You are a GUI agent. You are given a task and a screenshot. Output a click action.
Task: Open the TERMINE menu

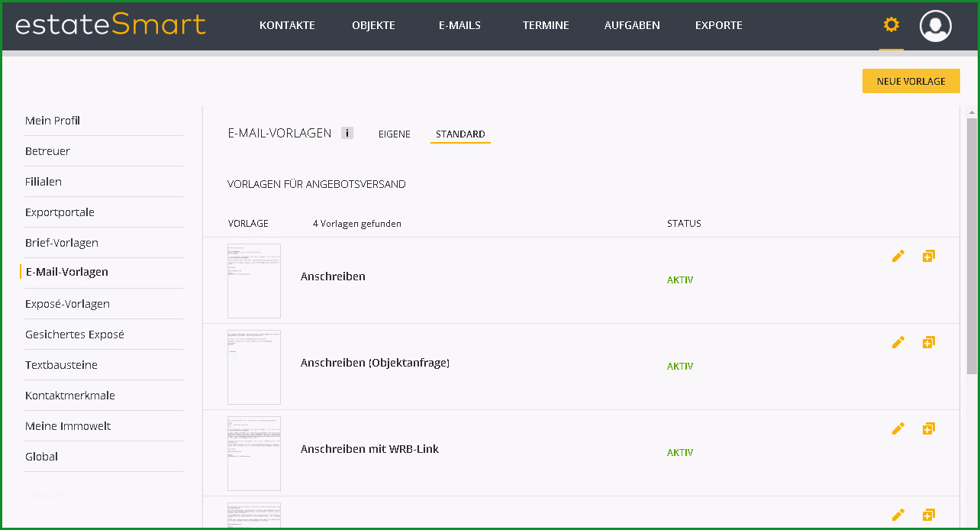546,25
